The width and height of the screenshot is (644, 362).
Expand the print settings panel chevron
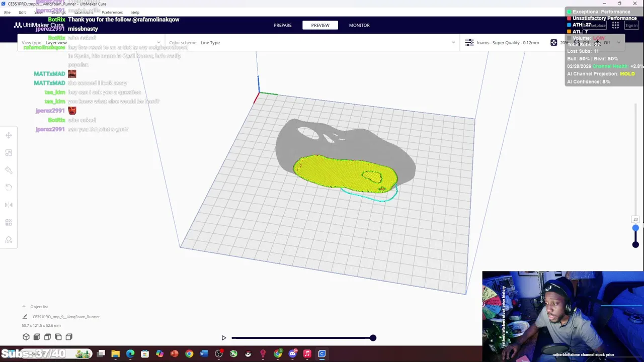(x=618, y=43)
